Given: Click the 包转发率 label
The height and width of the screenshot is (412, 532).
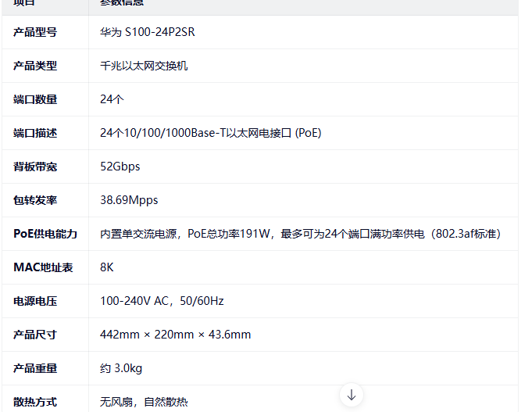Looking at the screenshot, I should 35,200.
